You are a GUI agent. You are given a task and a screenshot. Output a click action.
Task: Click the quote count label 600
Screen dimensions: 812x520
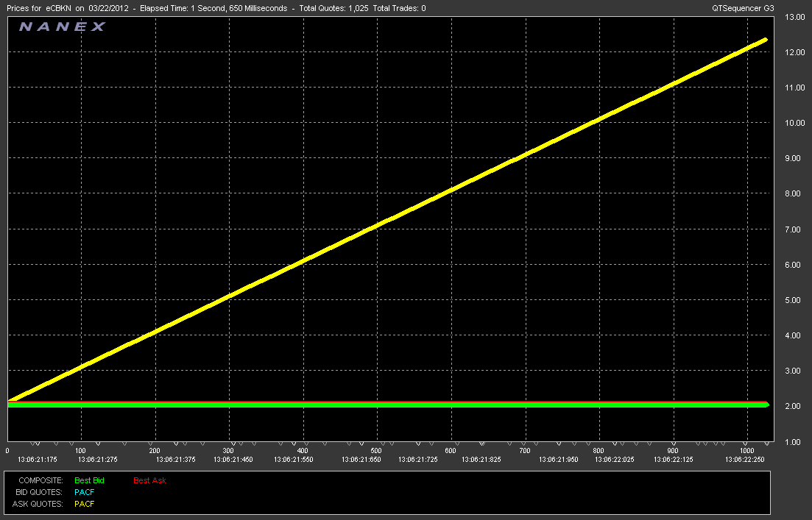[451, 451]
